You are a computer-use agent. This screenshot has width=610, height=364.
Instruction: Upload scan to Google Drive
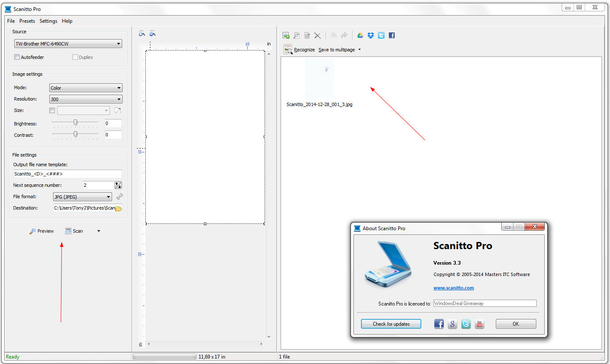(x=360, y=35)
